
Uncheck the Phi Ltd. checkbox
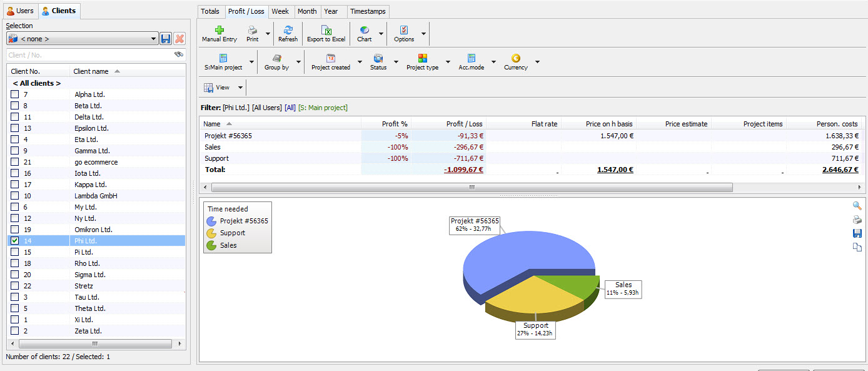click(14, 240)
